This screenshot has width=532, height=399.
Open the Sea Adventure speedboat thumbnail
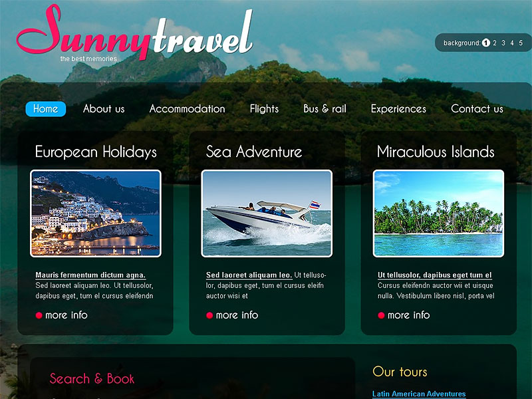click(x=267, y=213)
